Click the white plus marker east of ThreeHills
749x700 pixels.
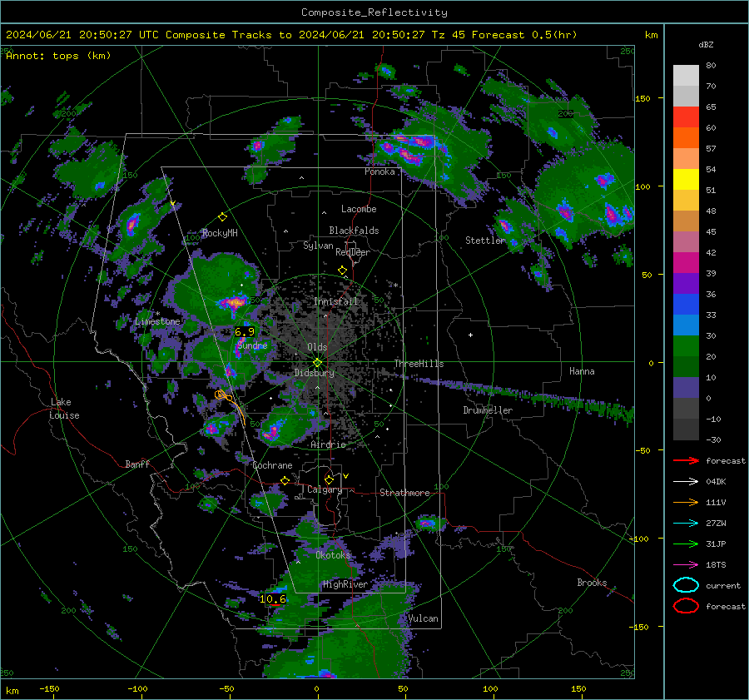click(x=470, y=335)
